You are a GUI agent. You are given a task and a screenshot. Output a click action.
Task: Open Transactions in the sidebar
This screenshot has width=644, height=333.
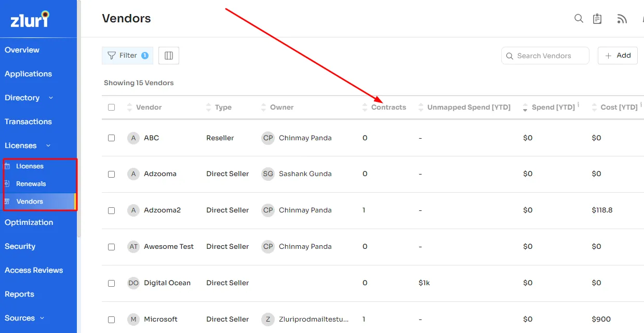tap(28, 122)
